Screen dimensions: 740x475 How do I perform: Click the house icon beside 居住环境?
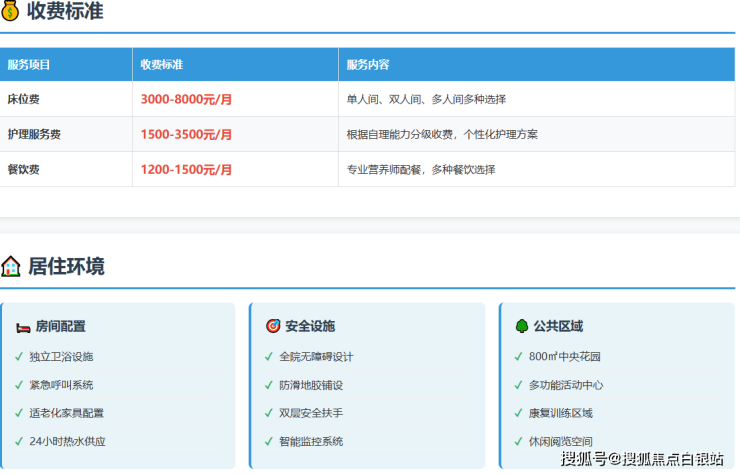[11, 266]
